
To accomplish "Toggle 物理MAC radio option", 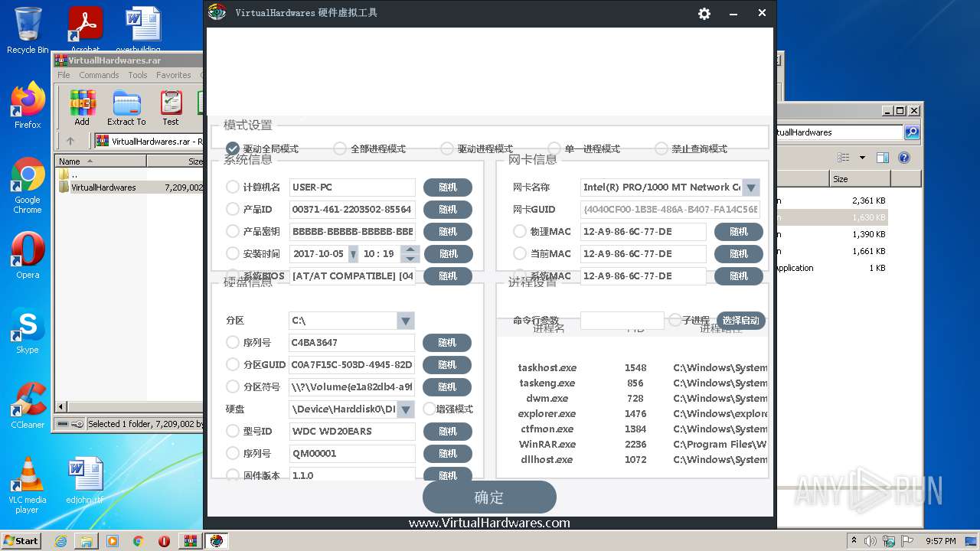I will pyautogui.click(x=520, y=231).
